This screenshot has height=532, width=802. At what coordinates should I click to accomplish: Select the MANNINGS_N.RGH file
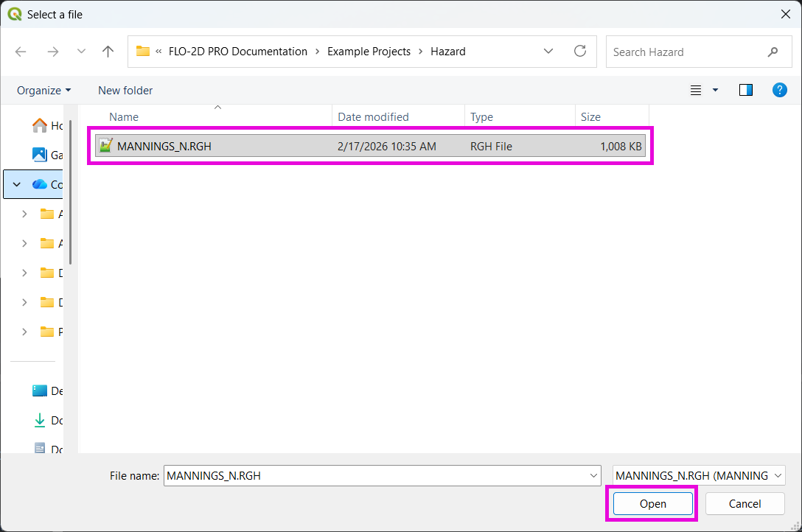tap(164, 146)
